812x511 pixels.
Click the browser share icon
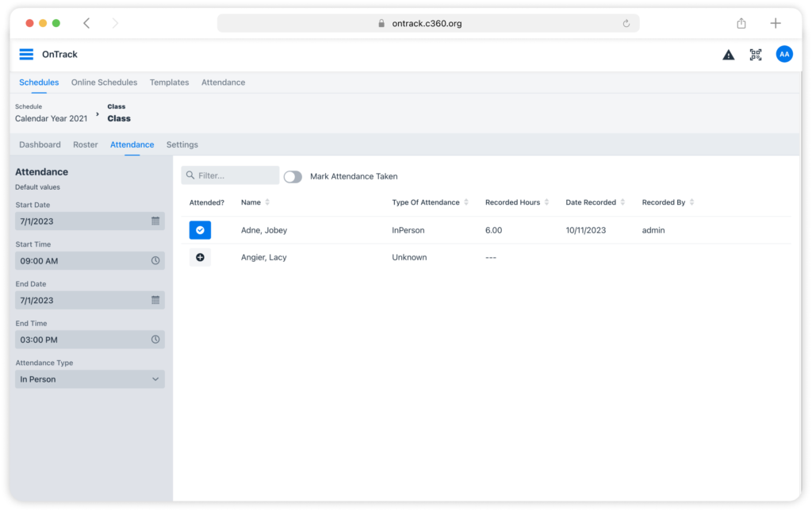[741, 24]
